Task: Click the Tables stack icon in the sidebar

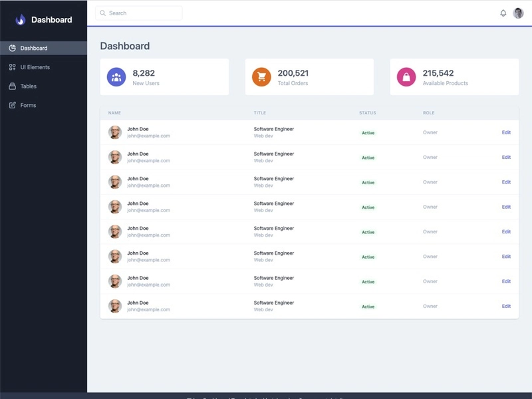Action: (12, 86)
